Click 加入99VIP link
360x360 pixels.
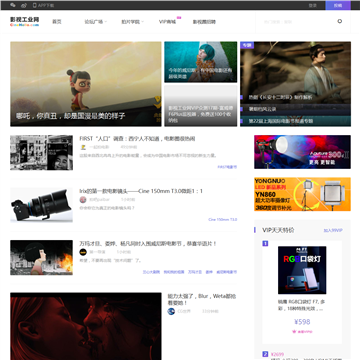click(x=333, y=230)
